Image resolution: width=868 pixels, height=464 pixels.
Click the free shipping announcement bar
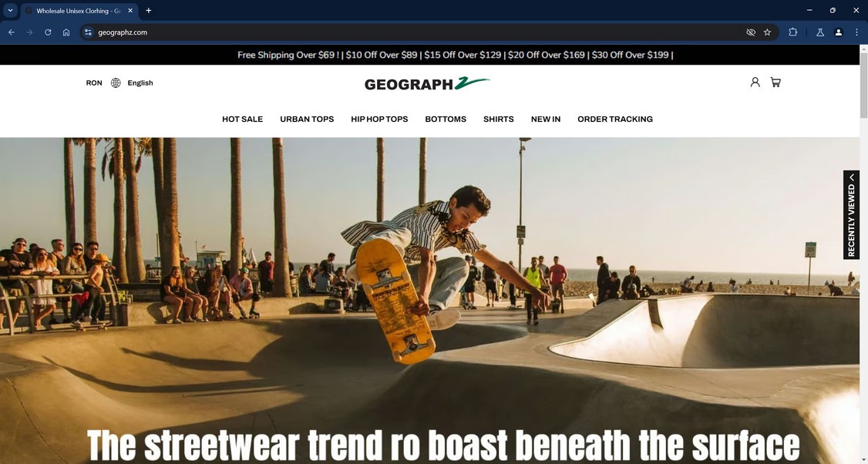(429, 55)
